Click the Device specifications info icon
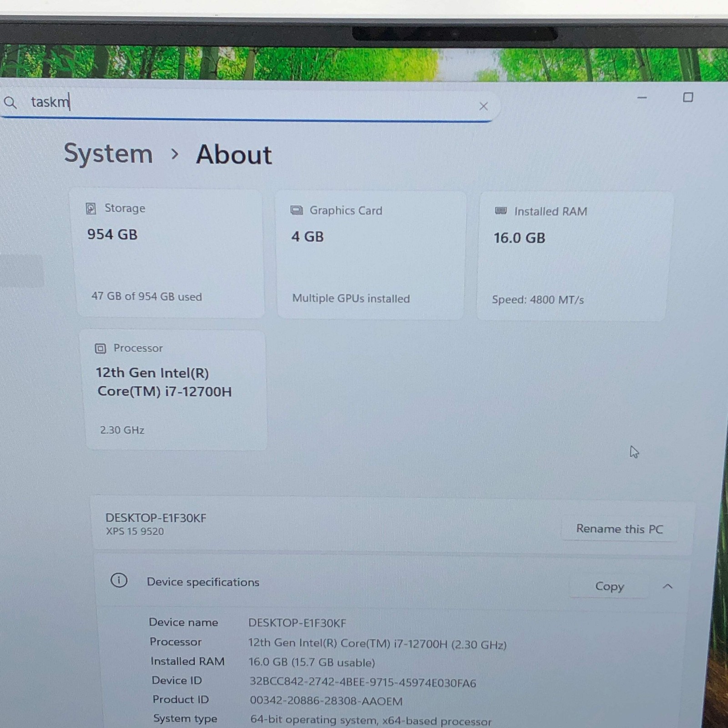The width and height of the screenshot is (728, 728). click(119, 581)
